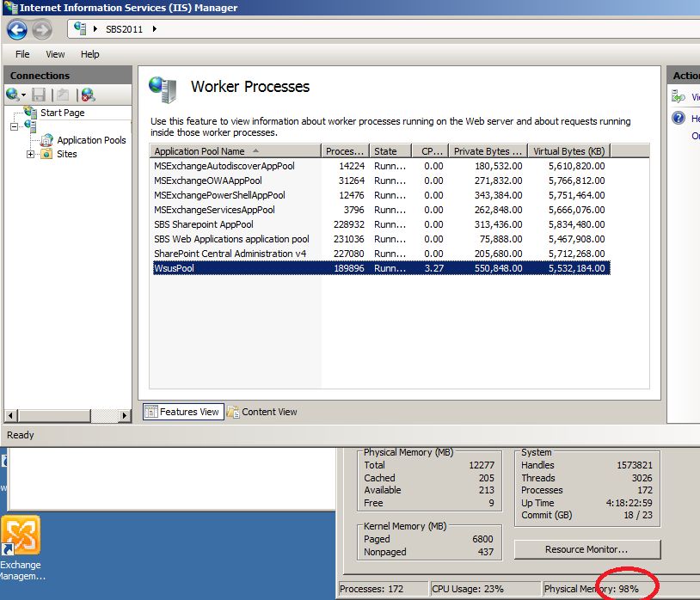Collapse the server node in Connections tree
700x600 pixels.
15,126
